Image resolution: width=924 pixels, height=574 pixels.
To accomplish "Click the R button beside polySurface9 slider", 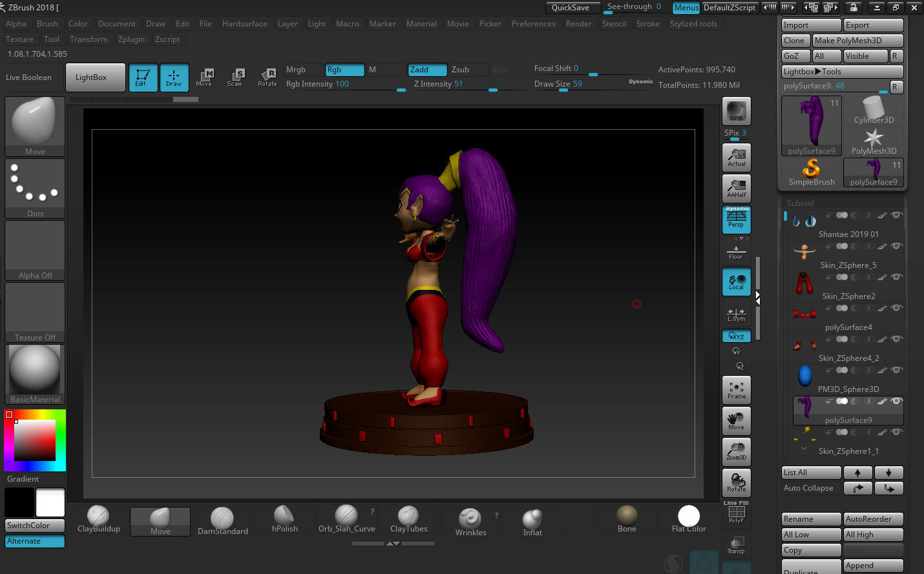I will tap(896, 87).
